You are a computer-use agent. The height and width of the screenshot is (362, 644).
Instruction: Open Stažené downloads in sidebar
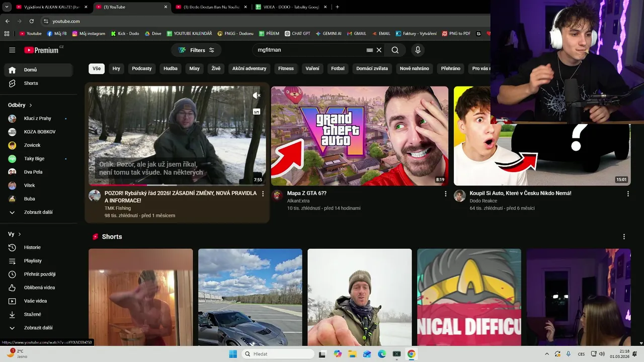coord(39,314)
